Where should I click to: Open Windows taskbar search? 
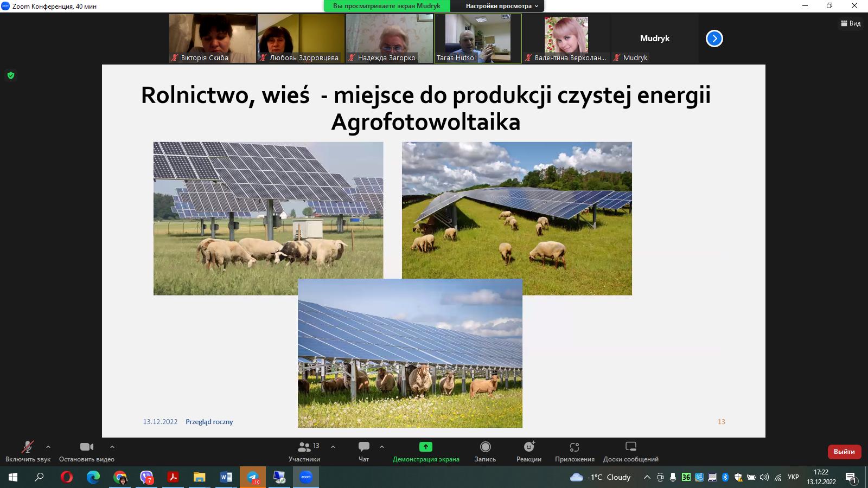pos(40,477)
